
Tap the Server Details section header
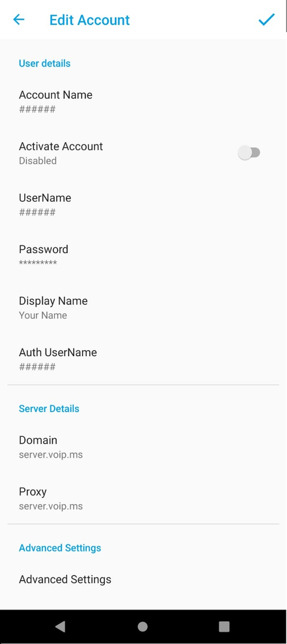49,409
